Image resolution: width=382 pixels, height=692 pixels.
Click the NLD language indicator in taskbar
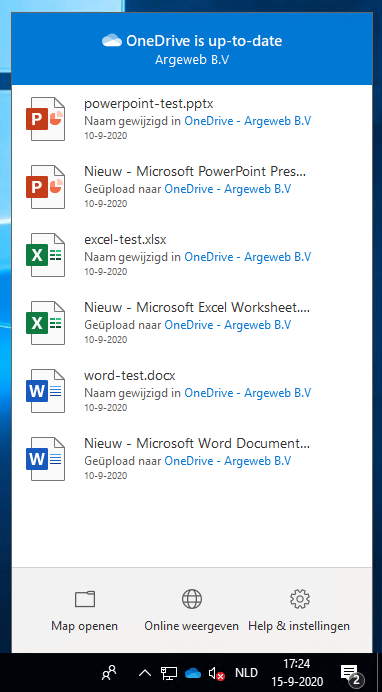point(246,673)
